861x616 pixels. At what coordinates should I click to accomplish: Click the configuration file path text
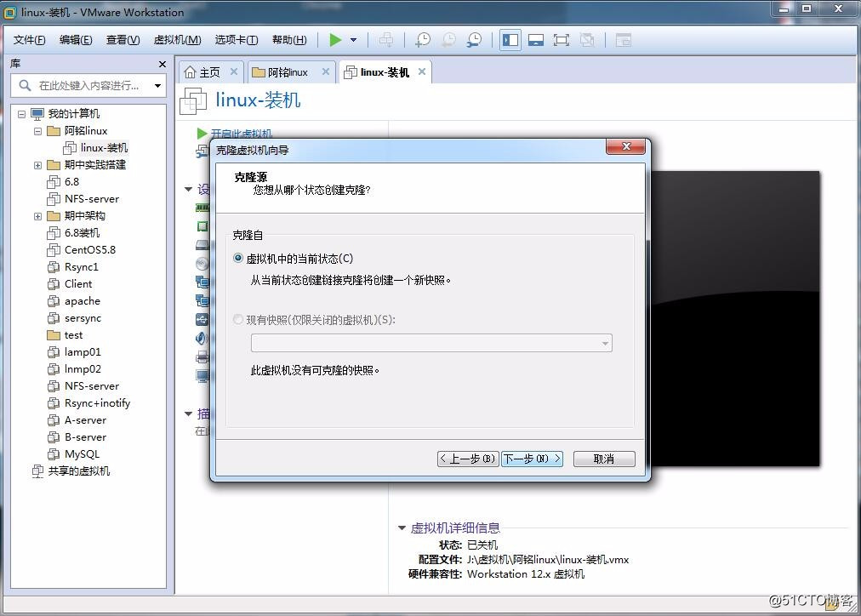[x=548, y=560]
